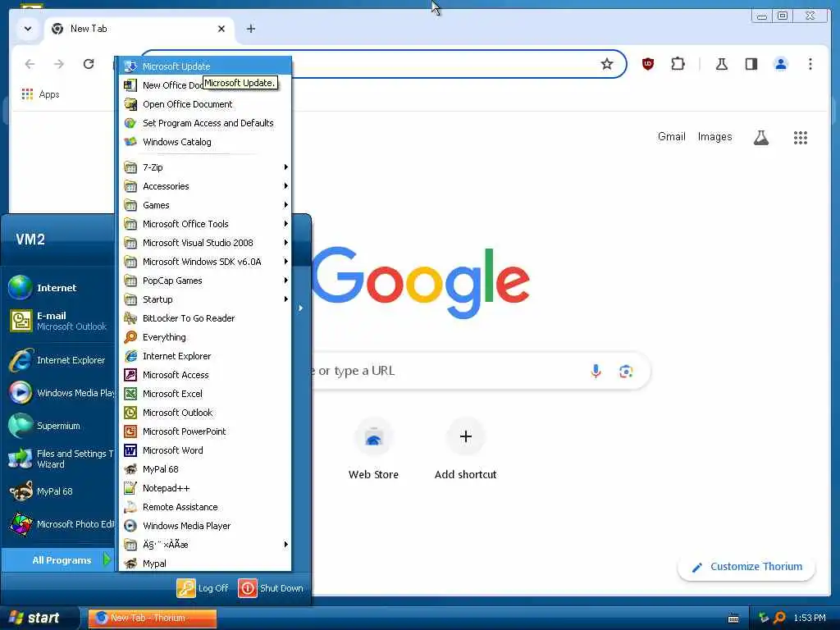Expand the Startup submenu
Viewport: 840px width, 630px height.
click(x=205, y=299)
